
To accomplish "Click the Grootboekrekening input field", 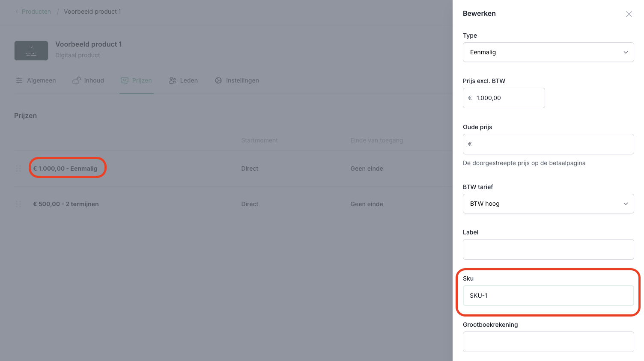I will (548, 342).
